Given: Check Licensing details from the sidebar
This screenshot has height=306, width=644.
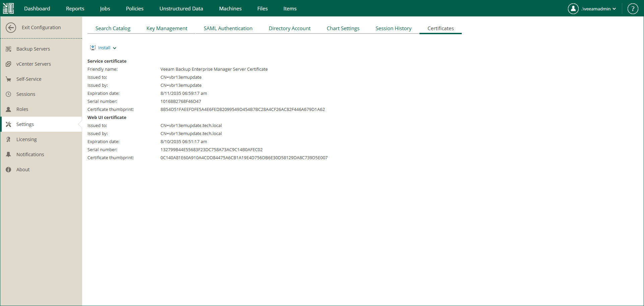Looking at the screenshot, I should 26,139.
